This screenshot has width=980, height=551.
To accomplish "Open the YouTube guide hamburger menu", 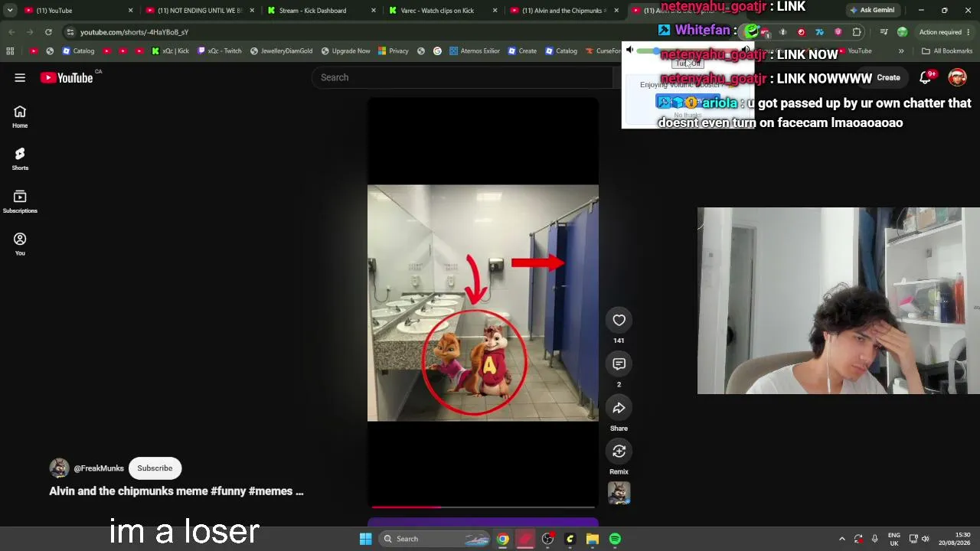I will click(x=20, y=77).
